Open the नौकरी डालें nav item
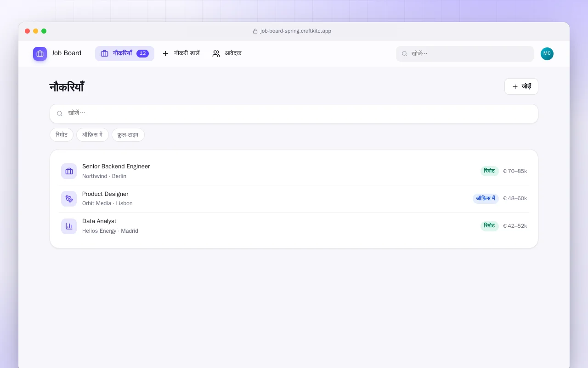Screen dimensions: 588x368 tap(181, 53)
